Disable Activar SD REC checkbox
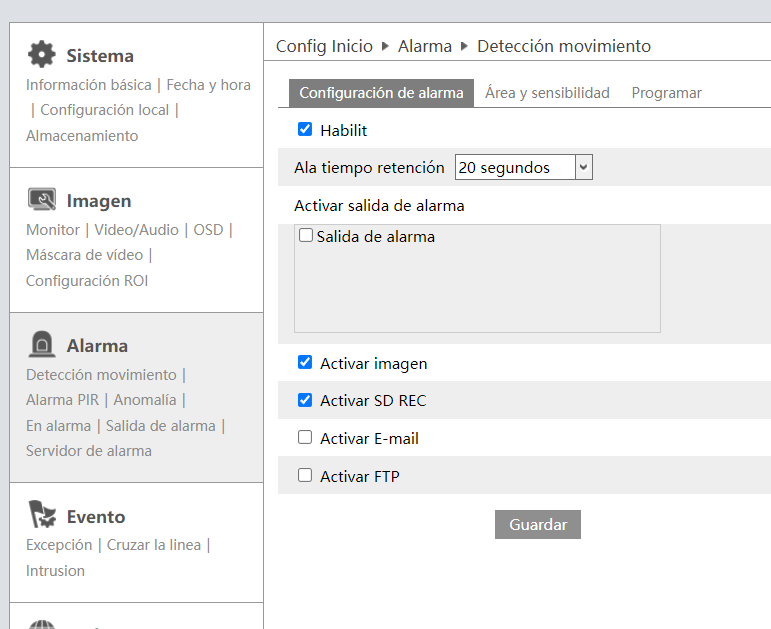The width and height of the screenshot is (771, 629). [x=305, y=400]
